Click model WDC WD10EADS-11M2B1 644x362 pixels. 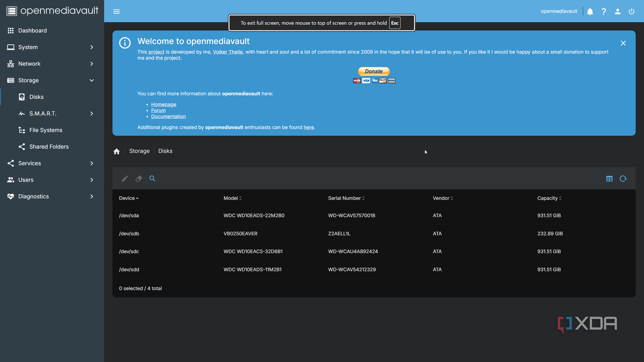pyautogui.click(x=253, y=270)
